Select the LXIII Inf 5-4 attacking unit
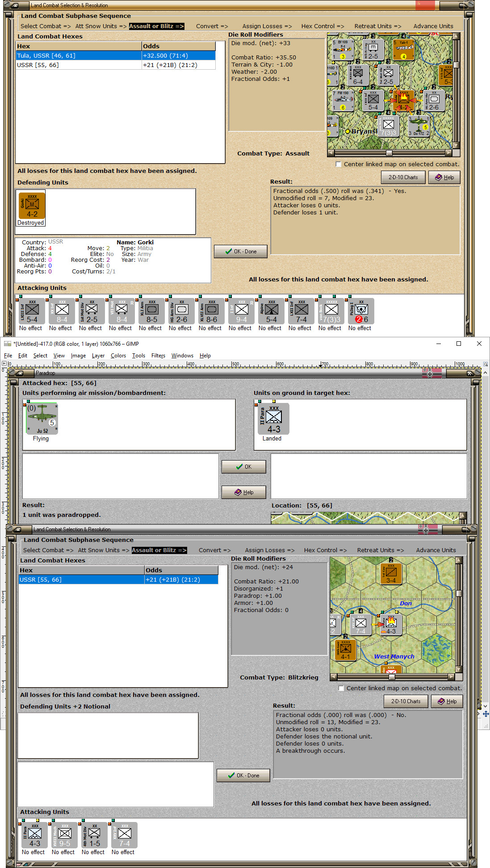This screenshot has width=490, height=868. [32, 311]
